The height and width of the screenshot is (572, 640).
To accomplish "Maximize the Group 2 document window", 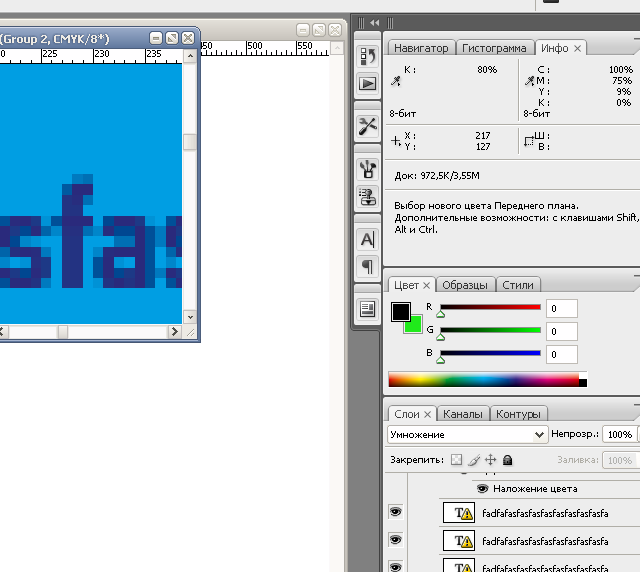I will (x=172, y=38).
